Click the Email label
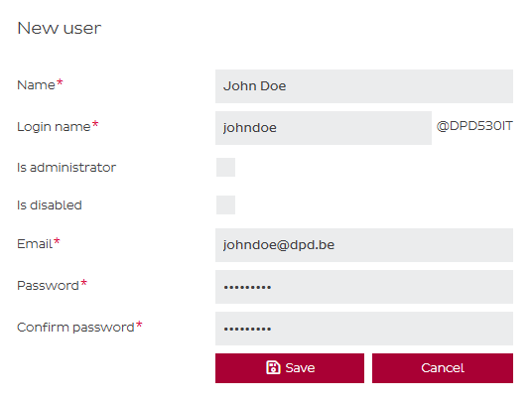 [35, 243]
